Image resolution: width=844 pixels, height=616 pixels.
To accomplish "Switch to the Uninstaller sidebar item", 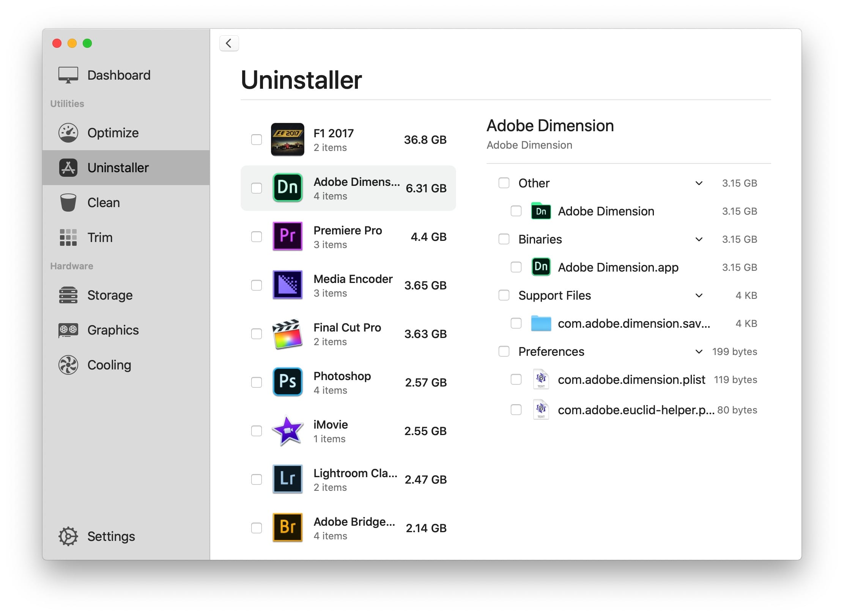I will (x=126, y=168).
